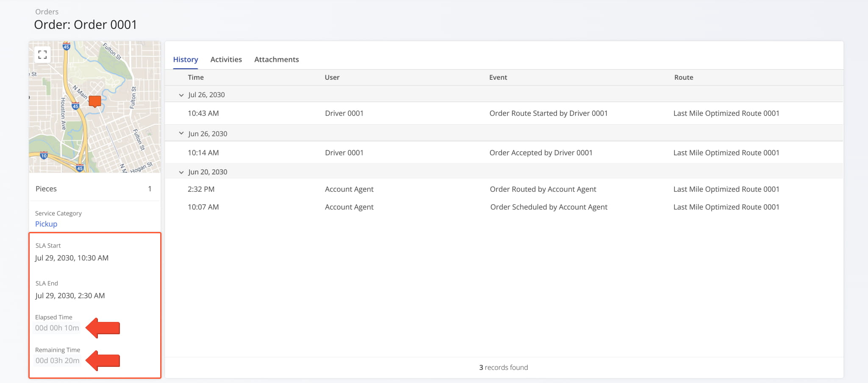Click the Time column header
This screenshot has width=868, height=383.
click(x=196, y=77)
